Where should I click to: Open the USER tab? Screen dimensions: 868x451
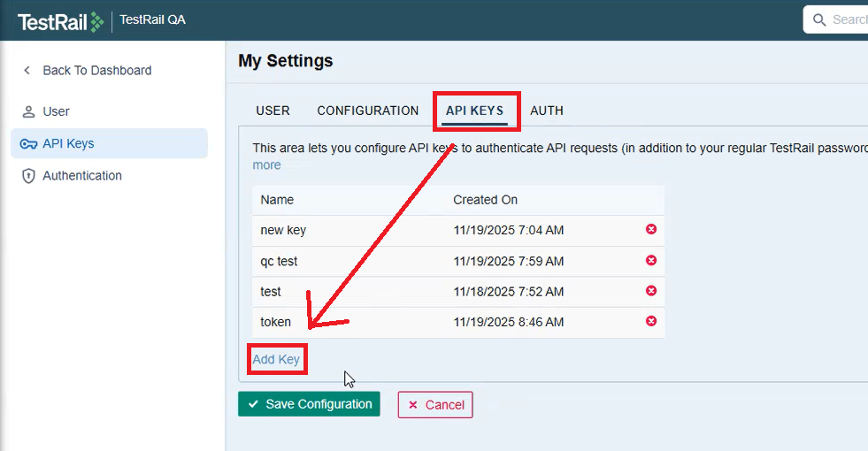273,111
